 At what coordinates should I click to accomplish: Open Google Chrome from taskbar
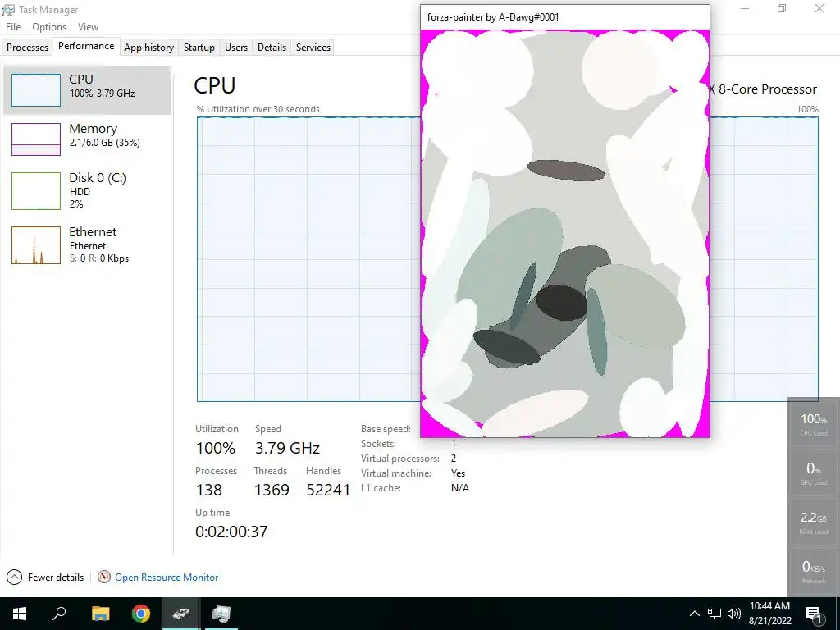pos(141,614)
